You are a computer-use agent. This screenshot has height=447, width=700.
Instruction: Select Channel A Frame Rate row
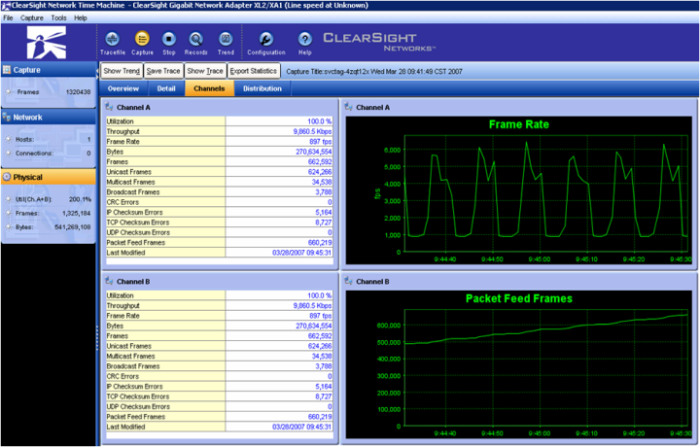[219, 142]
